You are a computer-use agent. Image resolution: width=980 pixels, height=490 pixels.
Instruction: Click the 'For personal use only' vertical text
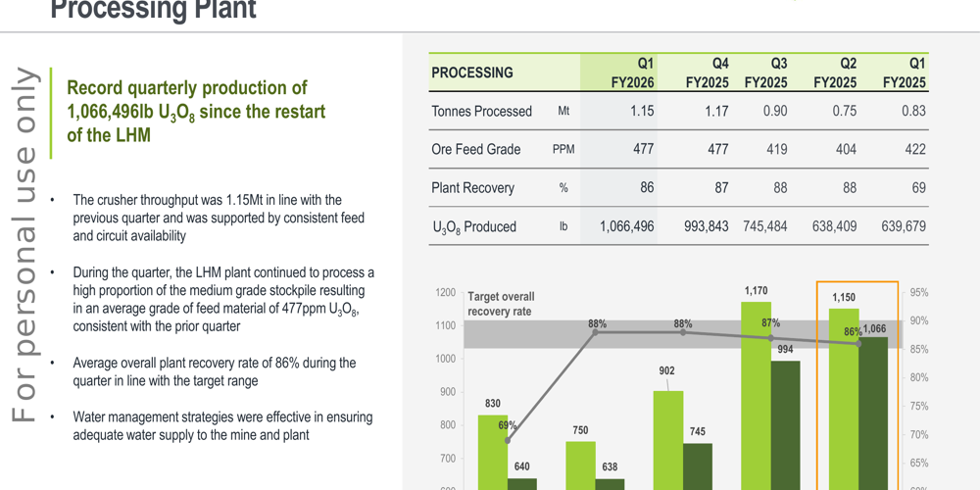pyautogui.click(x=24, y=245)
